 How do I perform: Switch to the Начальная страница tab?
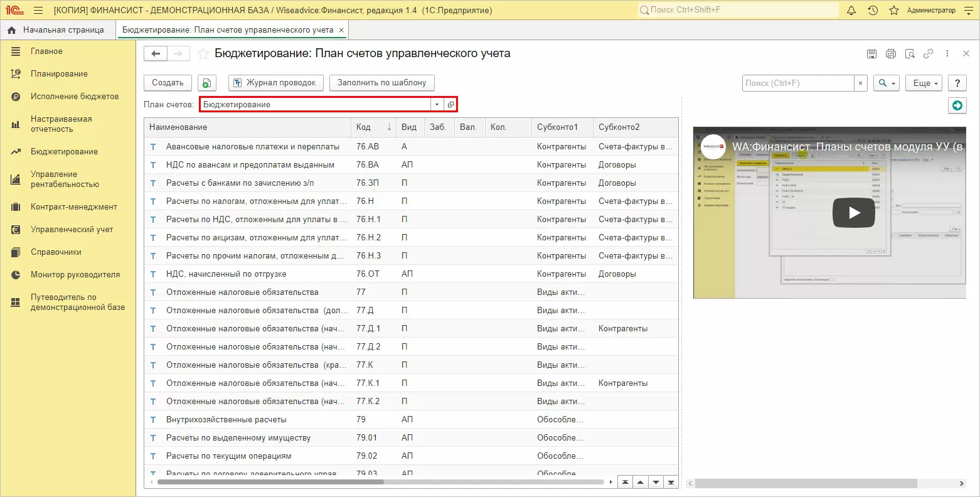(58, 29)
